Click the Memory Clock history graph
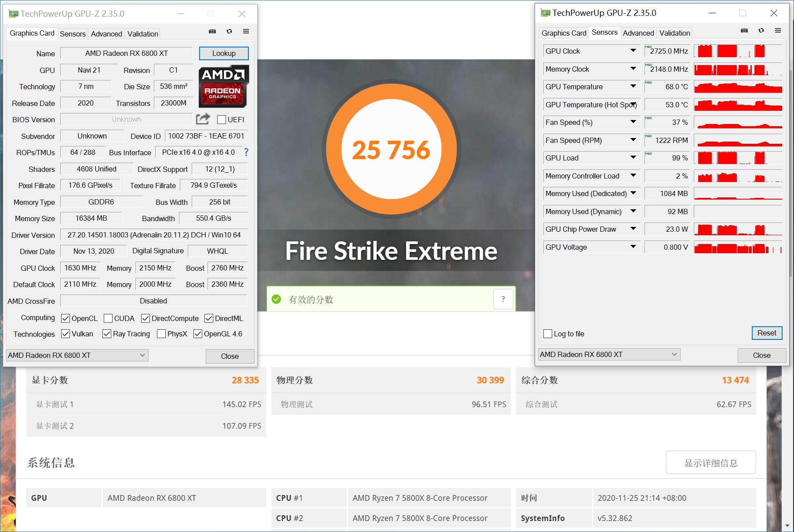The image size is (794, 532). point(738,69)
